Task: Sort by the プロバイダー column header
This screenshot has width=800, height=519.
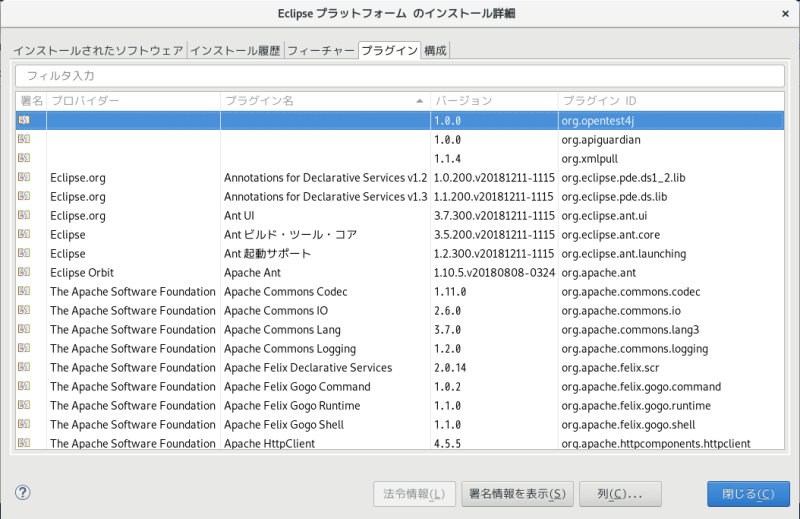Action: click(x=132, y=101)
